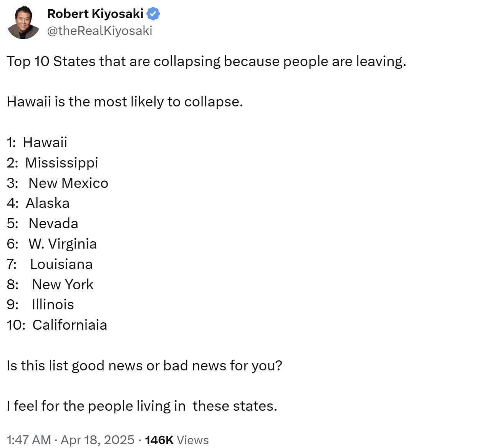
Task: Click the "3: New Mexico" list line
Action: [57, 183]
